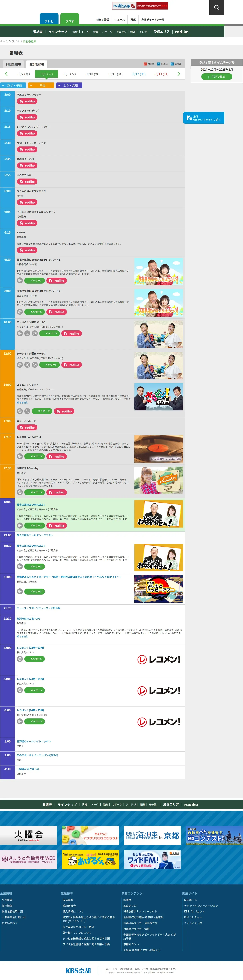
Task: Expand 続きを読む for 亀渕昭信のお宝POPS
Action: point(22,636)
